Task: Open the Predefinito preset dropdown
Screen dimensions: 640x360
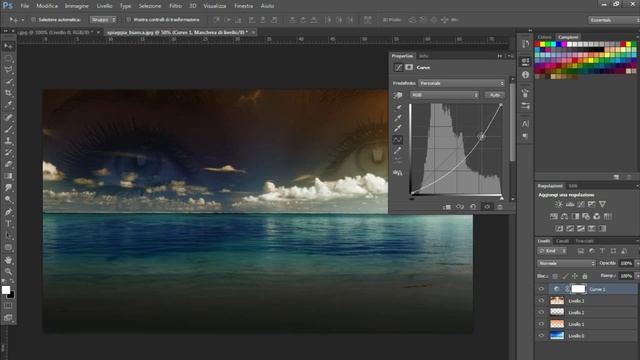Action: click(461, 83)
